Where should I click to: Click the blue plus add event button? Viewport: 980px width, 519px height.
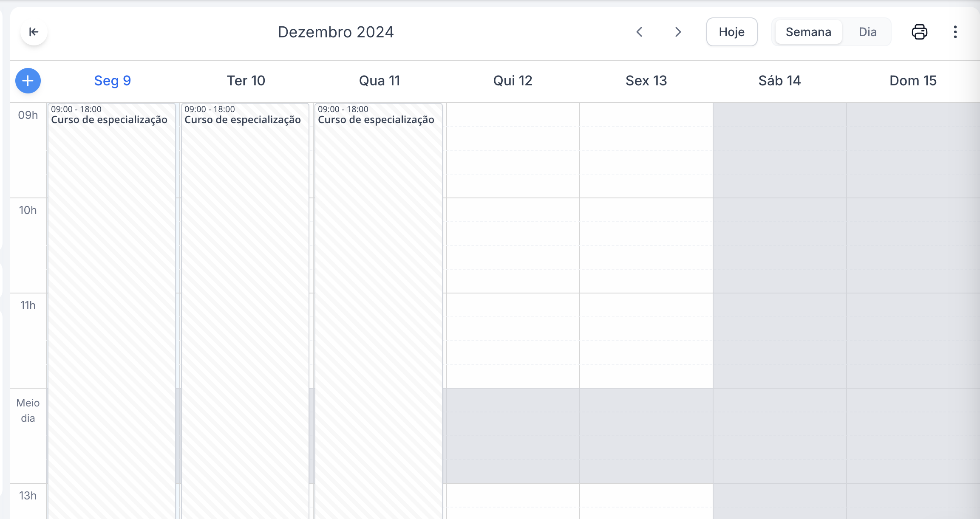(x=28, y=81)
